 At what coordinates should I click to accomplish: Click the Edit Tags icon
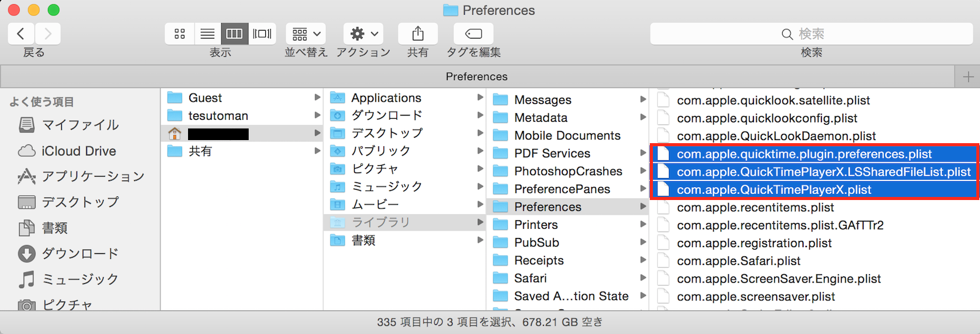[473, 34]
